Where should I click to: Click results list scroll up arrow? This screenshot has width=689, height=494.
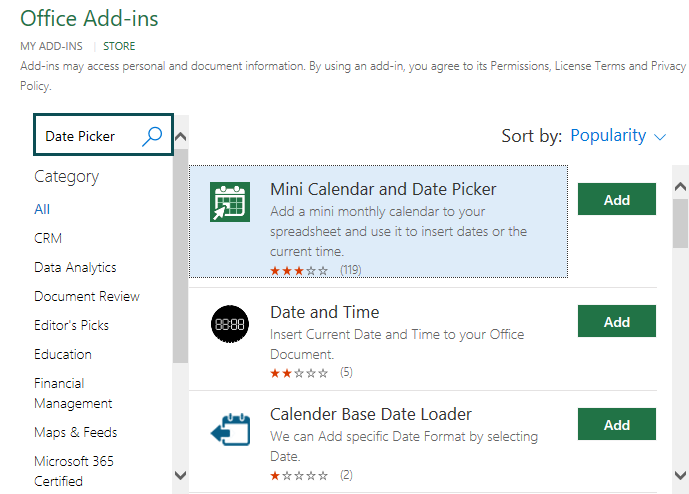(x=680, y=186)
